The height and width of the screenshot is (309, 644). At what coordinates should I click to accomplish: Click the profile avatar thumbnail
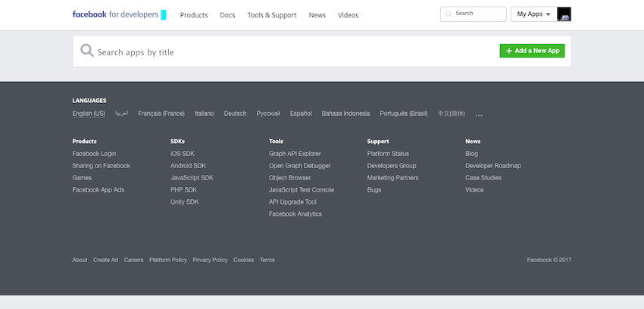(564, 14)
